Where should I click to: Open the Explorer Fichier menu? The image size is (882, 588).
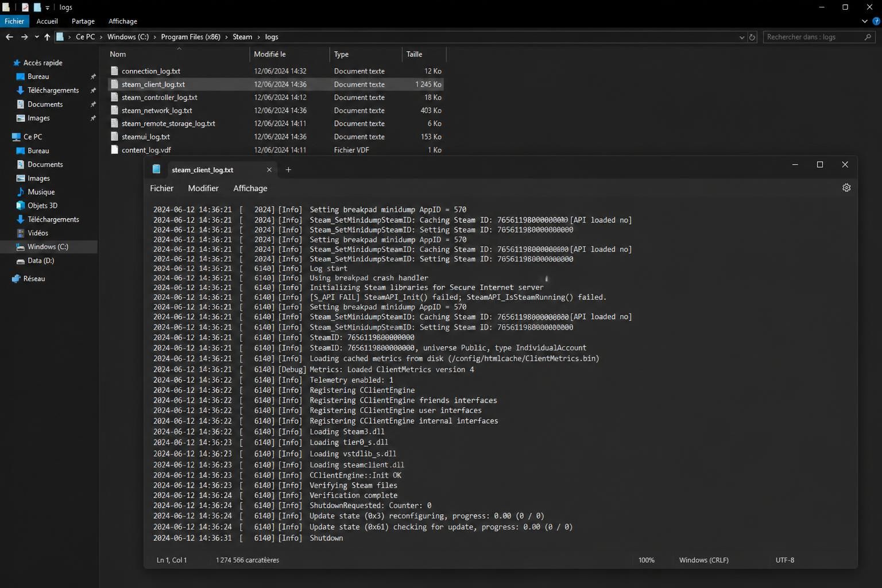(x=14, y=21)
